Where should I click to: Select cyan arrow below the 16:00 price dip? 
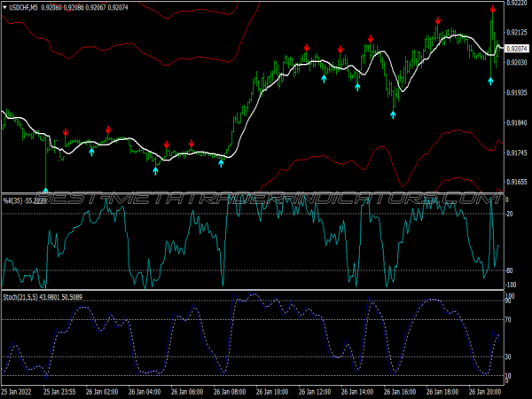[394, 113]
